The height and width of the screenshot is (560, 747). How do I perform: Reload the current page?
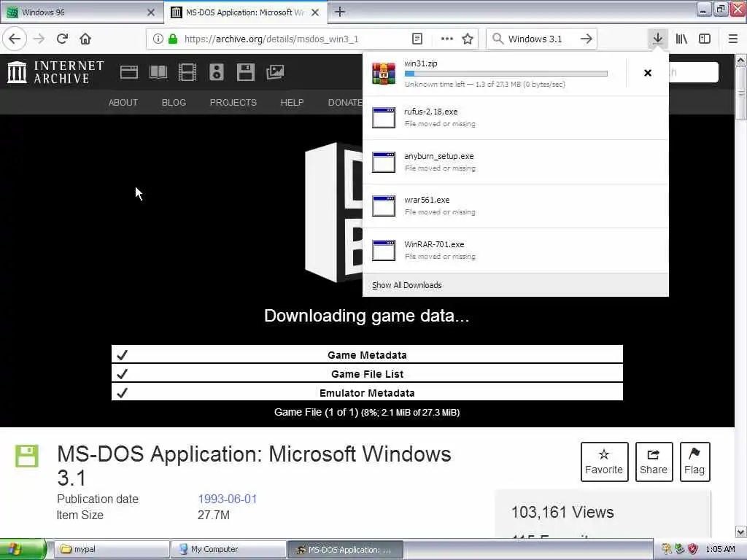[x=63, y=39]
